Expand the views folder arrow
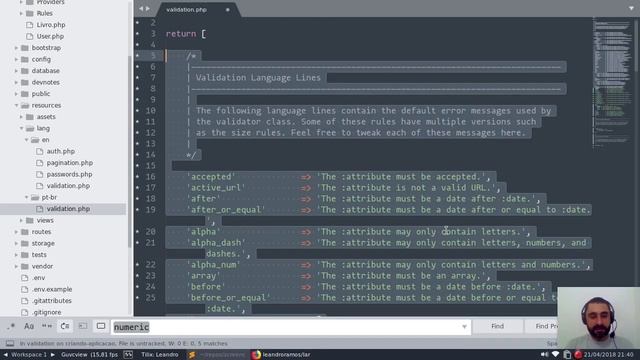The image size is (640, 360). [21, 220]
